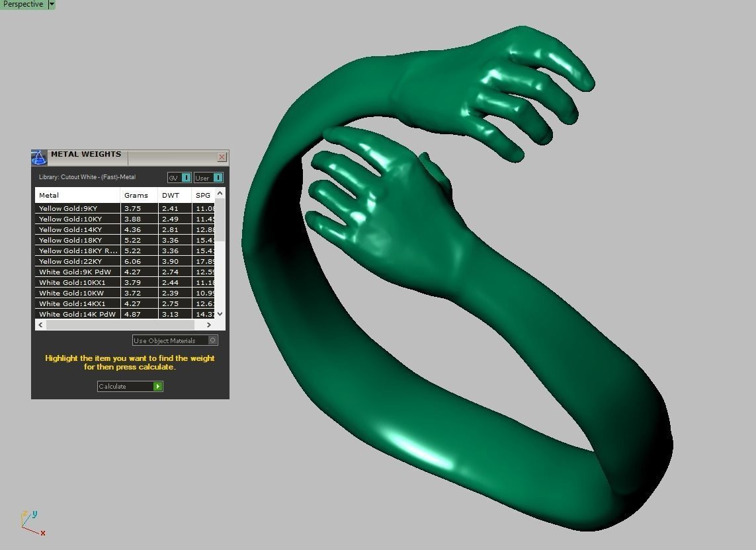The height and width of the screenshot is (550, 756).
Task: Click the Perspective viewport title label
Action: 22,5
